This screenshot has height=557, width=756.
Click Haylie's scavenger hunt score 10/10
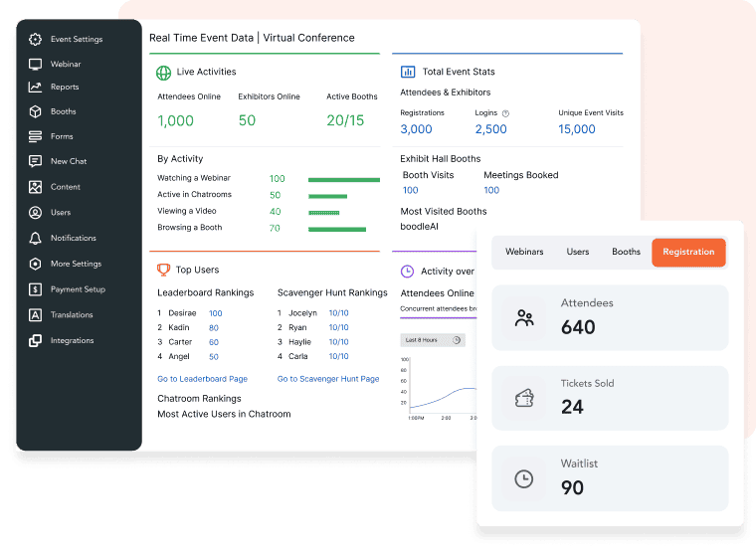pyautogui.click(x=338, y=342)
